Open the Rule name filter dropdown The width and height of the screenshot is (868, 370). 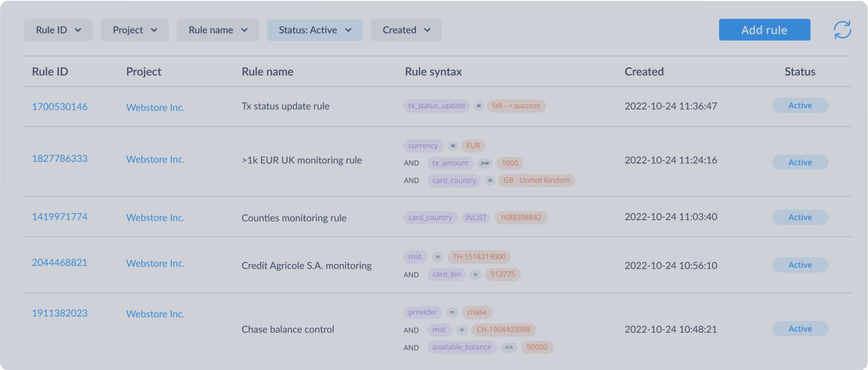[x=217, y=30]
